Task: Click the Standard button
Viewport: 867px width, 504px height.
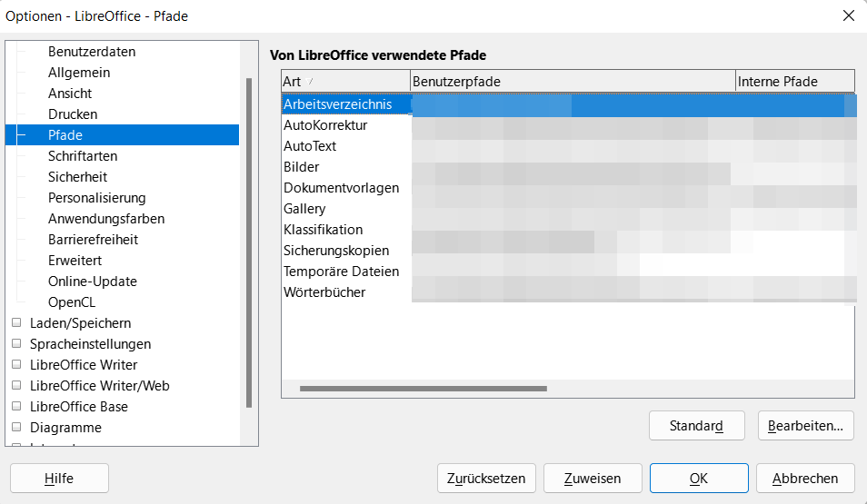Action: click(x=697, y=426)
